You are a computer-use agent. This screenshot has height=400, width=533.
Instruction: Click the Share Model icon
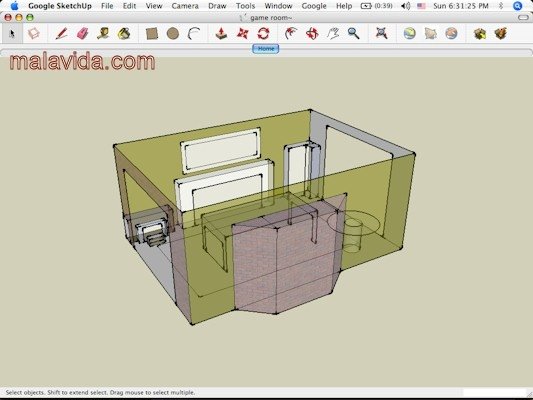(x=500, y=33)
